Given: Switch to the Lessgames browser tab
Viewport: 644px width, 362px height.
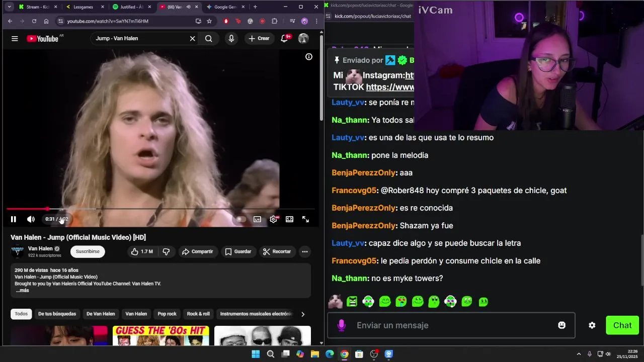Looking at the screenshot, I should [84, 7].
